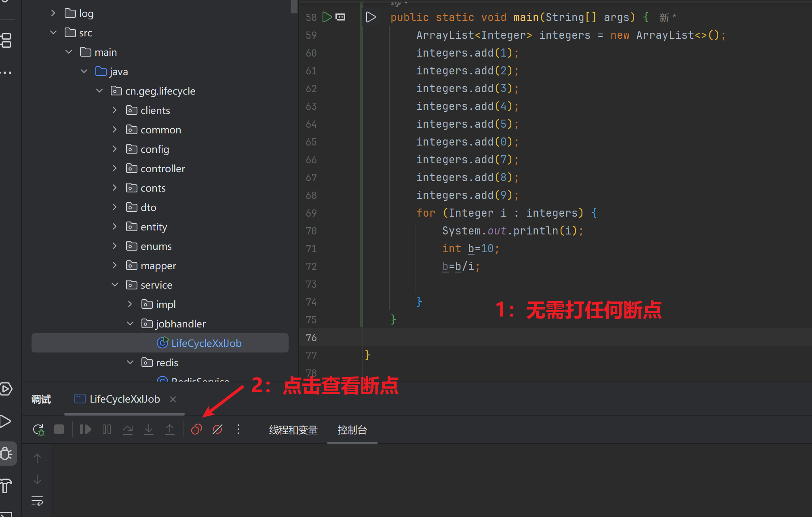Viewport: 812px width, 517px height.
Task: Stop the running debug process
Action: click(x=59, y=429)
